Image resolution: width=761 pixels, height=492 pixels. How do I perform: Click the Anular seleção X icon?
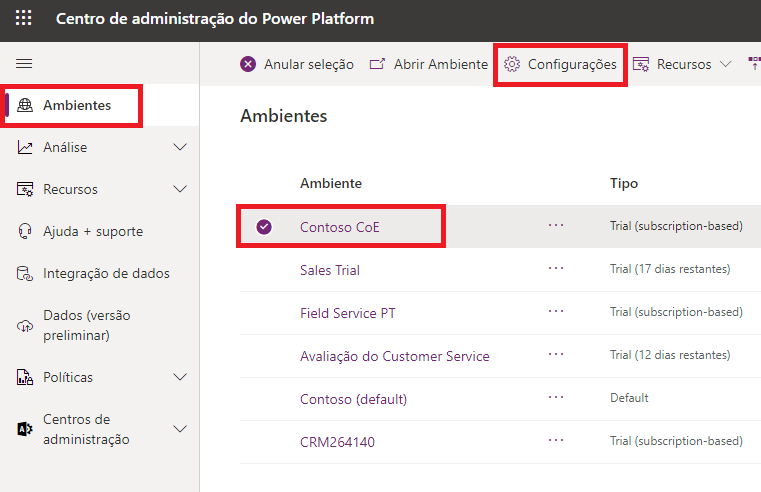point(248,64)
